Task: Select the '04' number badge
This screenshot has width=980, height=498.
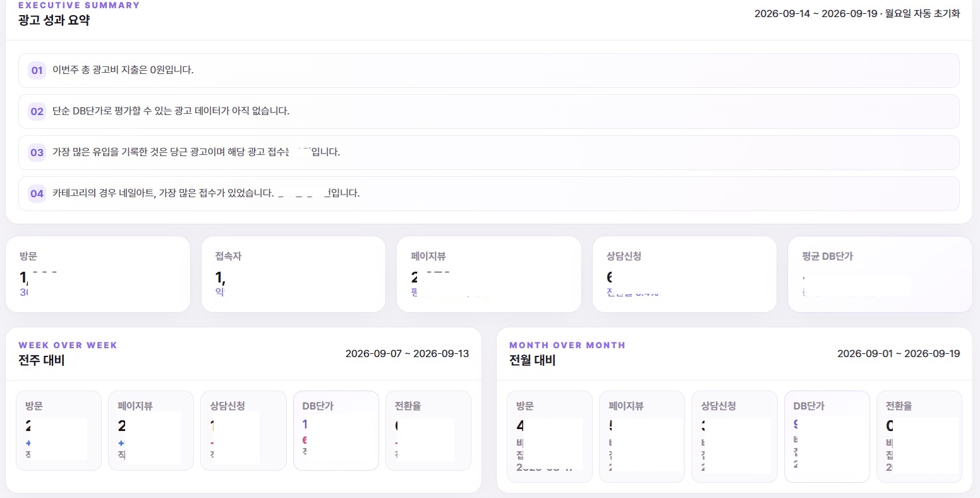Action: [x=37, y=193]
